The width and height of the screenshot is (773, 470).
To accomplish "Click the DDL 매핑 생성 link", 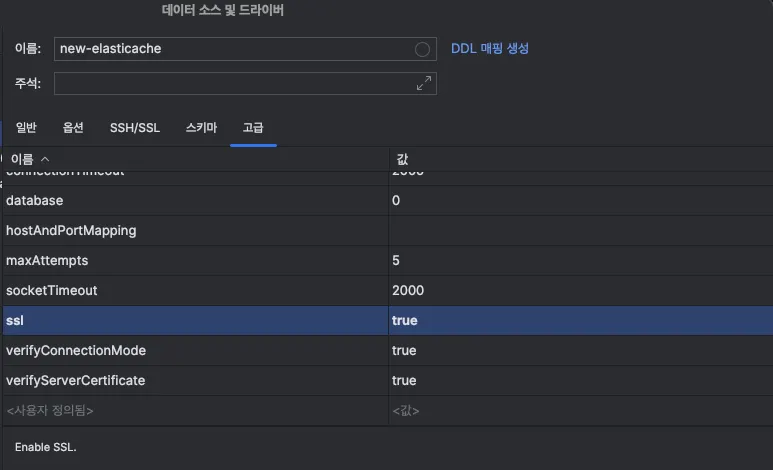I will click(489, 48).
